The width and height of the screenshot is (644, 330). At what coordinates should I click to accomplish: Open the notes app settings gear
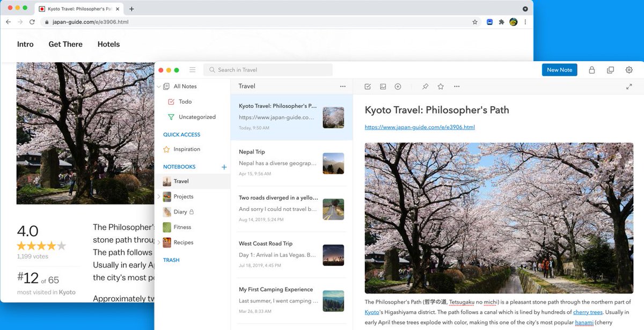pyautogui.click(x=628, y=70)
